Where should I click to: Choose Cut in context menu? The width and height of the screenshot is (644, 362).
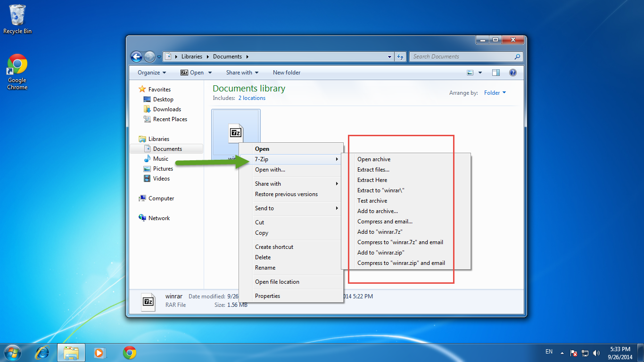(291, 222)
